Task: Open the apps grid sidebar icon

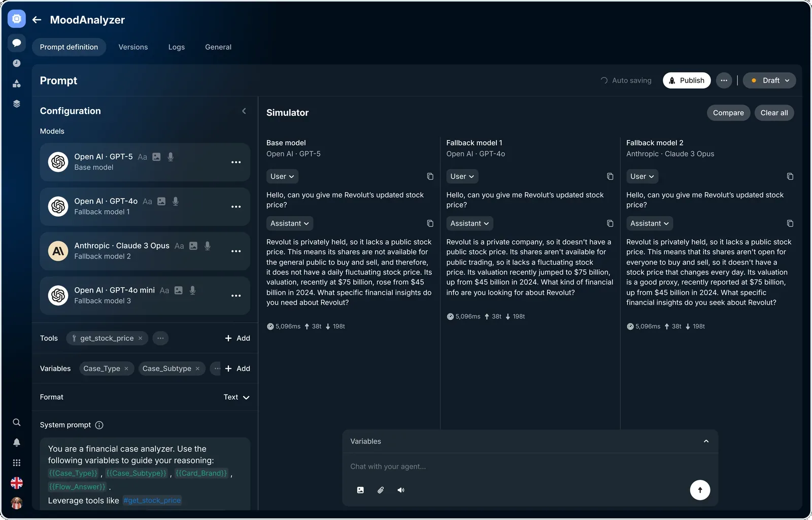Action: [17, 463]
